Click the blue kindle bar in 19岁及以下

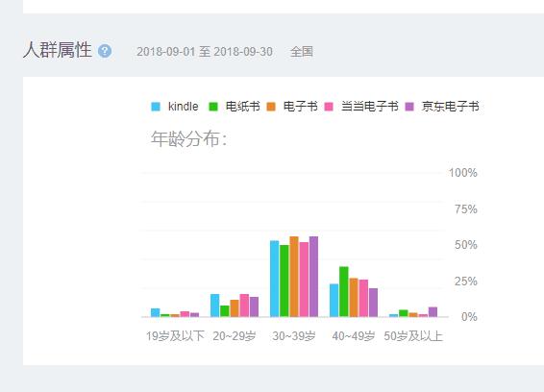tap(156, 312)
